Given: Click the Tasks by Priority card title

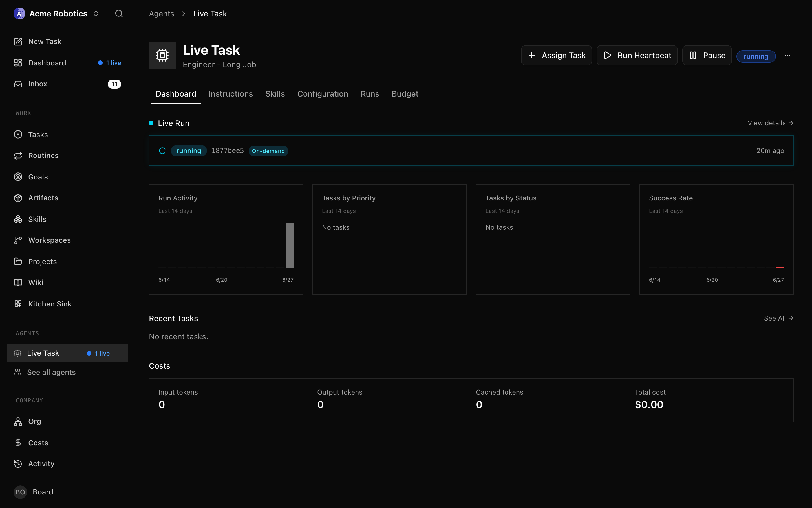Looking at the screenshot, I should (348, 198).
